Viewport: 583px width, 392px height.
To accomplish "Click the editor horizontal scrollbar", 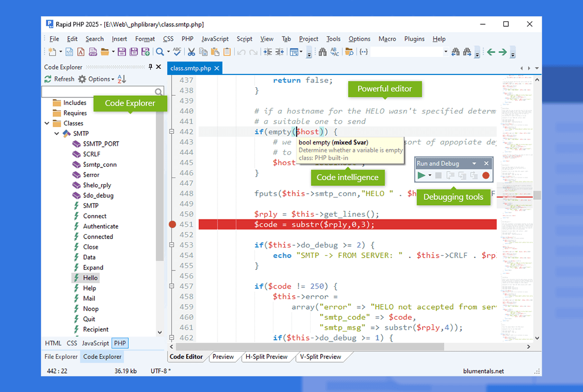I will click(x=309, y=347).
